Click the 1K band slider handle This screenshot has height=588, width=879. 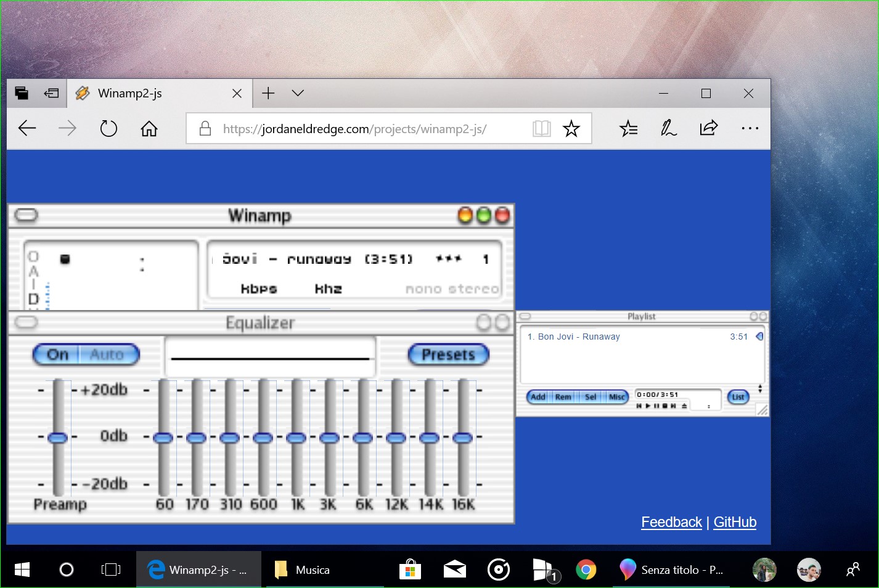pos(296,438)
